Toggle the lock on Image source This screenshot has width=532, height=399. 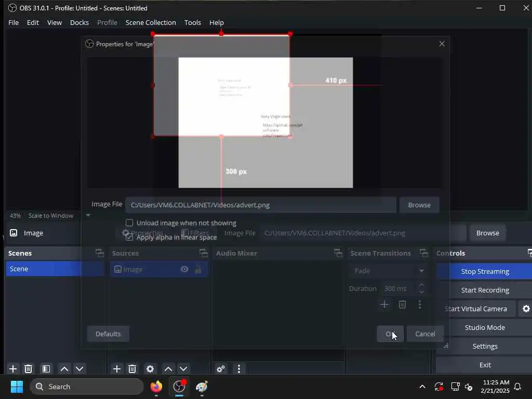click(x=198, y=269)
